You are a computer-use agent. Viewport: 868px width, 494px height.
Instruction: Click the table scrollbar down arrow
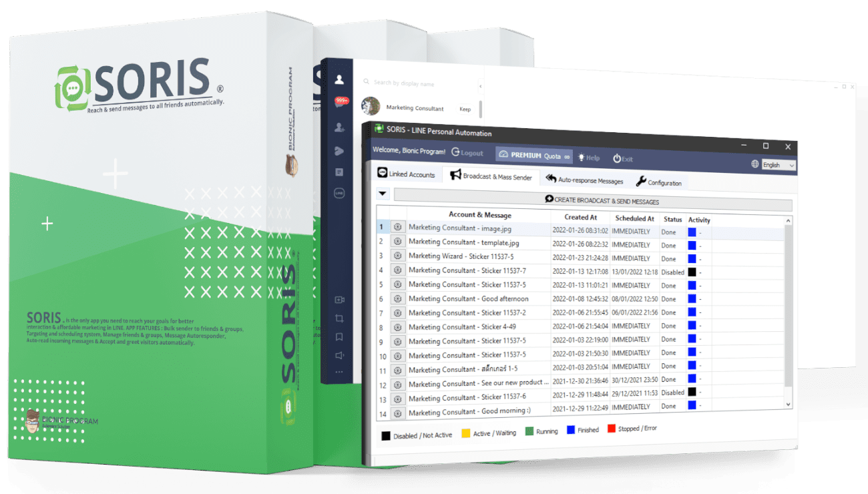click(788, 404)
